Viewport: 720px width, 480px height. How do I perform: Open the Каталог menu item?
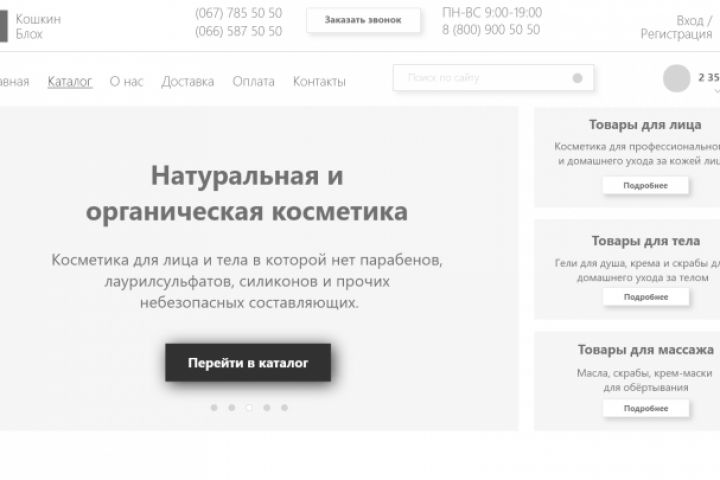coord(70,81)
